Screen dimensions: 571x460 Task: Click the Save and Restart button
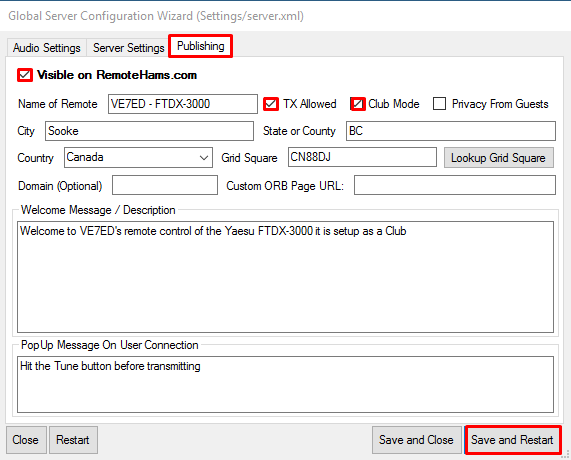512,440
